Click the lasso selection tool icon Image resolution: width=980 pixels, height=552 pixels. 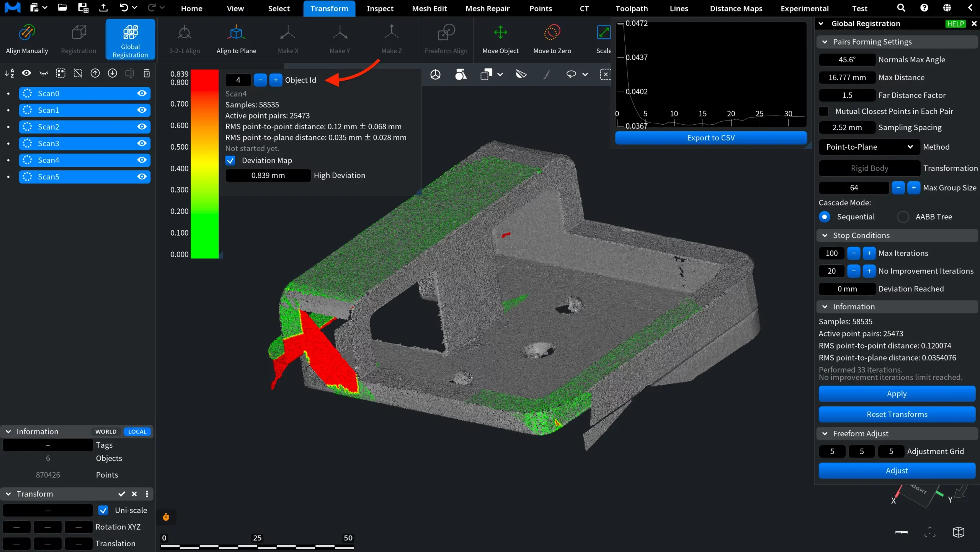click(571, 74)
